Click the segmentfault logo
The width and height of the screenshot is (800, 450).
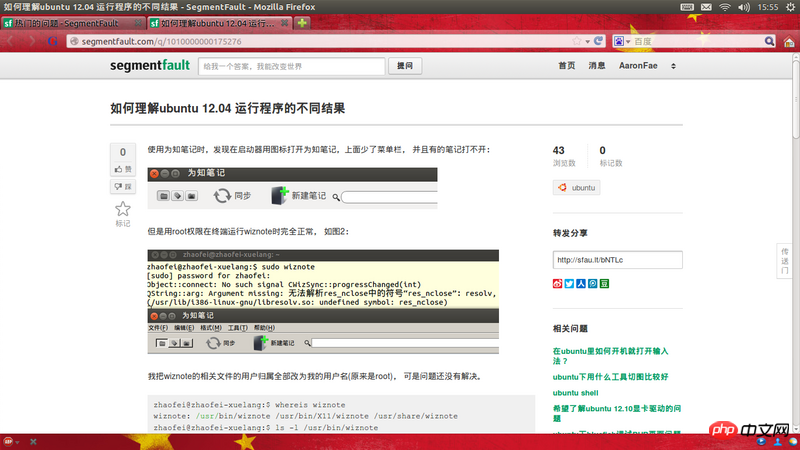coord(150,65)
